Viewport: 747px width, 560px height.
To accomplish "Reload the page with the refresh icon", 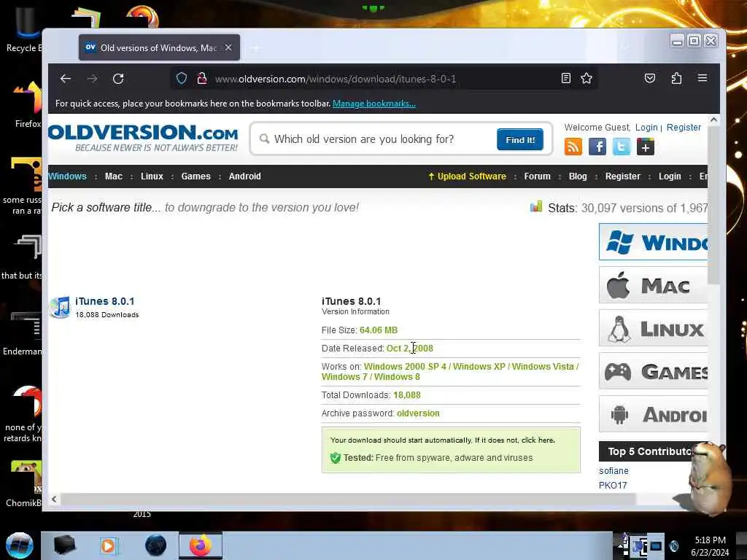I will click(x=118, y=79).
